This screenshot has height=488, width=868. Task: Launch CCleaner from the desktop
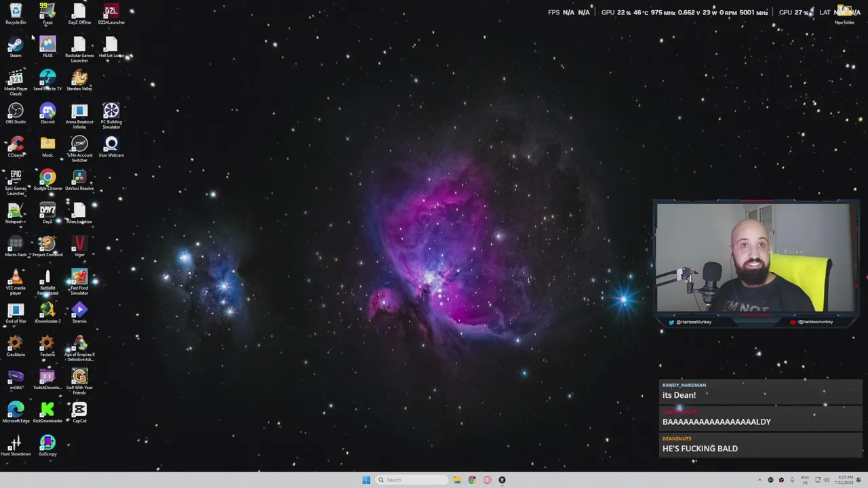tap(16, 146)
